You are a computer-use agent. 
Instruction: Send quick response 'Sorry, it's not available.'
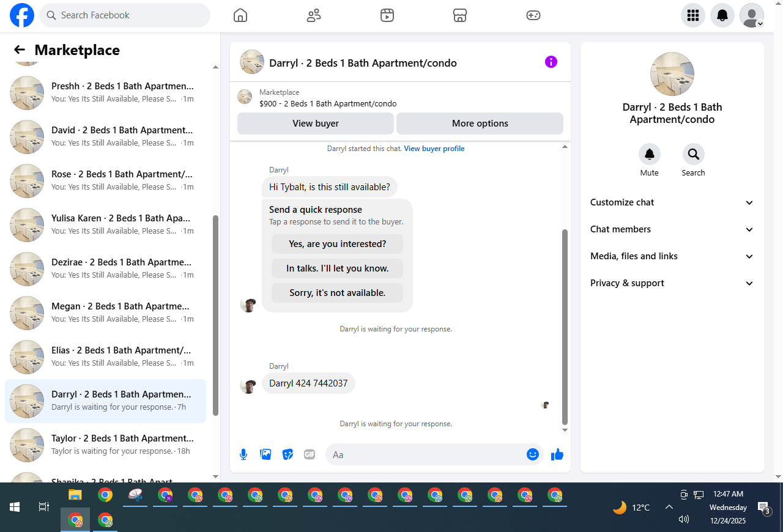(338, 293)
